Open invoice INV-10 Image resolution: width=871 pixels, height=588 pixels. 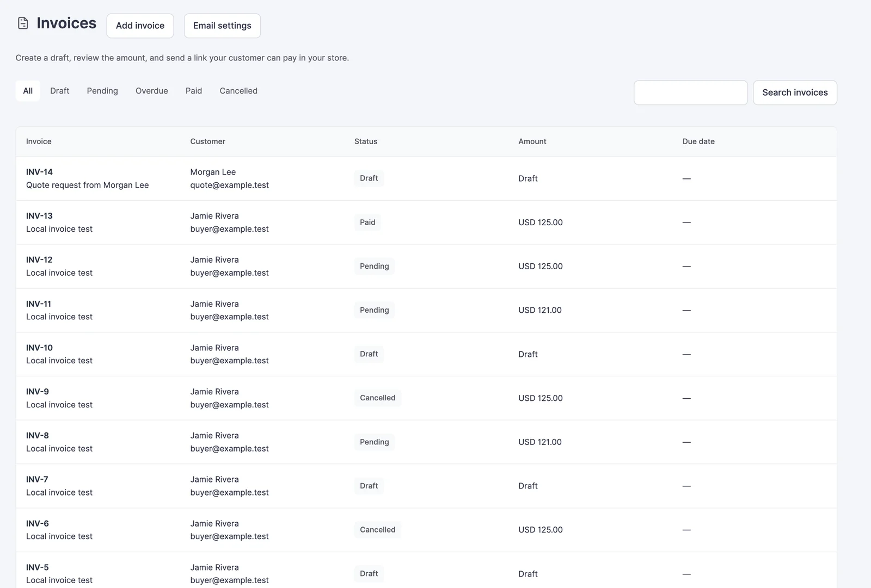tap(39, 348)
